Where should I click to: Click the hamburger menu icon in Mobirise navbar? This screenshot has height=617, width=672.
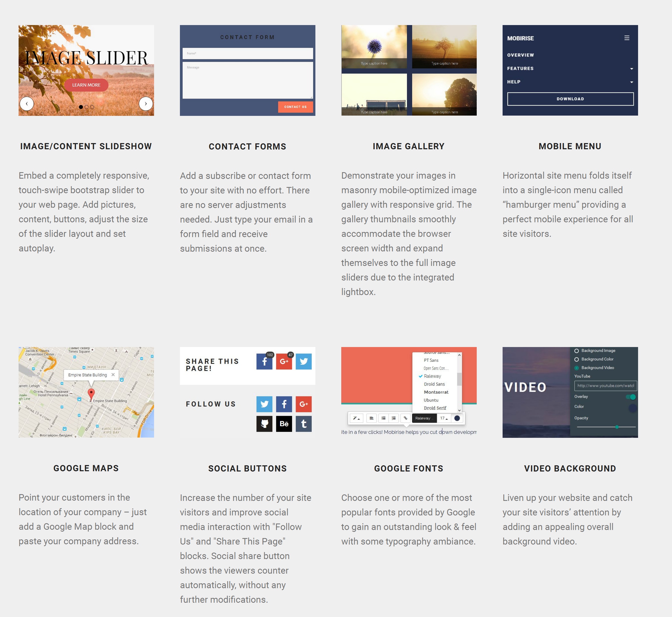(x=627, y=38)
